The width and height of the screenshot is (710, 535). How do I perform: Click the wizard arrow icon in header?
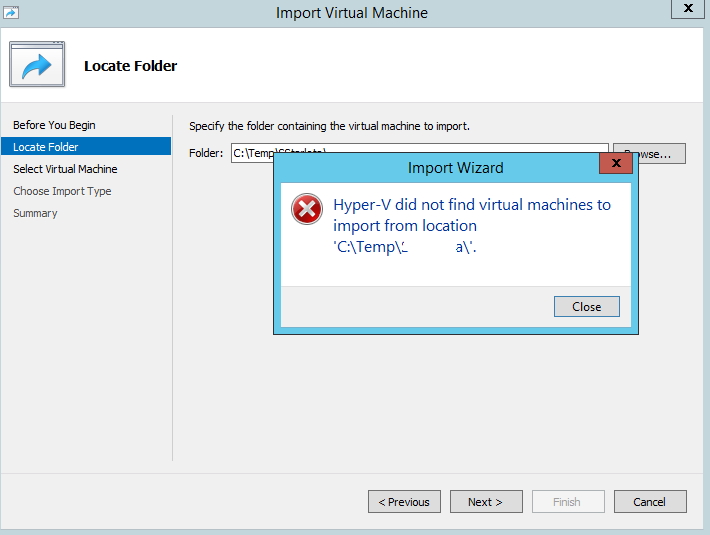37,64
